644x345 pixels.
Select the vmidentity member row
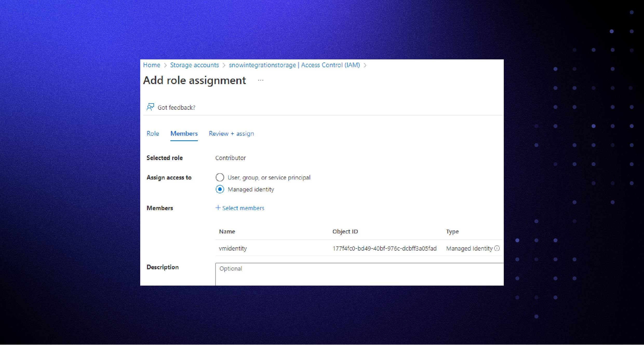click(x=233, y=248)
